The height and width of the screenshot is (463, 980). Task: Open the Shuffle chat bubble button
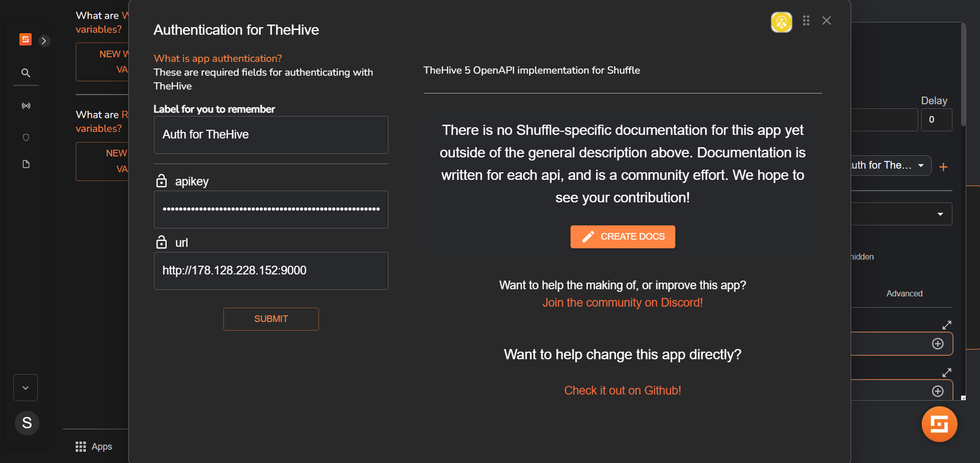939,424
